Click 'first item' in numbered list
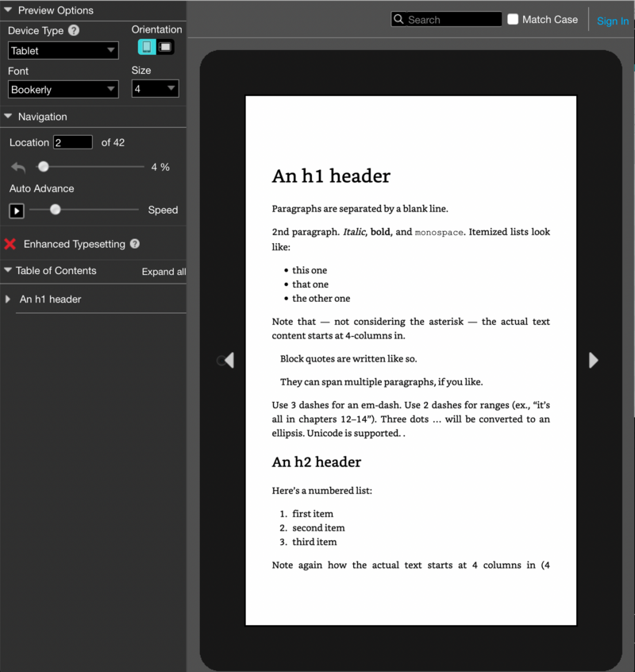The width and height of the screenshot is (635, 672). (x=313, y=513)
